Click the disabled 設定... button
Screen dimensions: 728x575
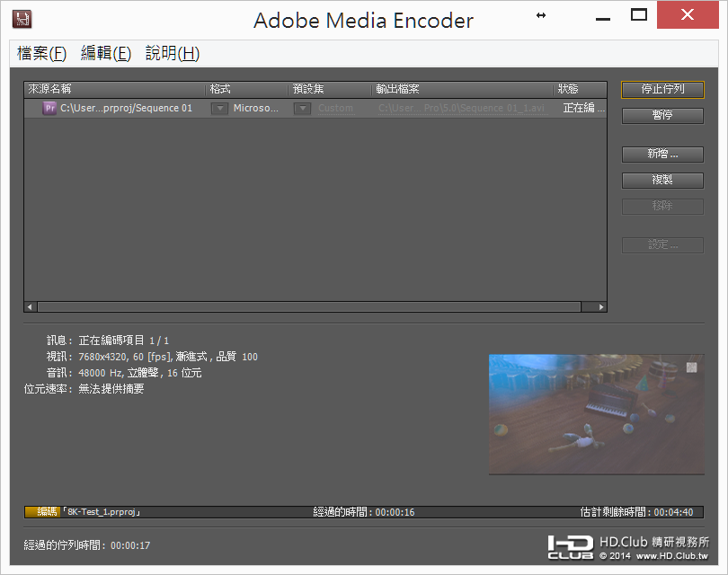(662, 245)
